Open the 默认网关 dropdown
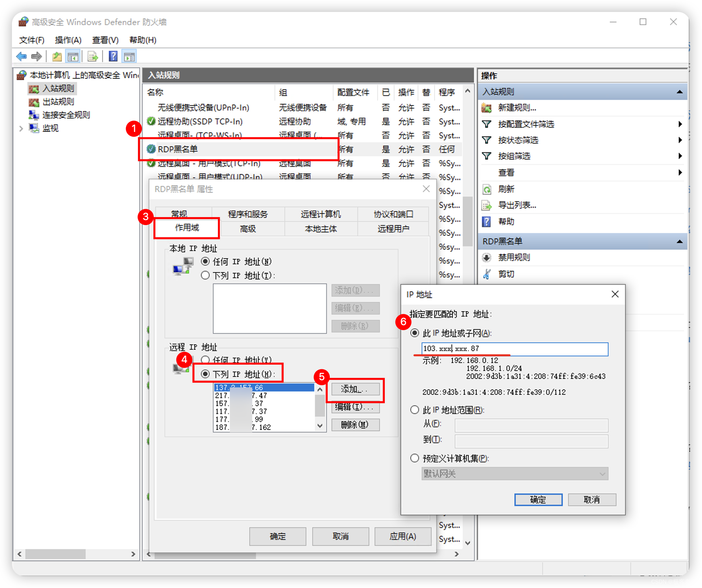The height and width of the screenshot is (588, 702). [514, 474]
